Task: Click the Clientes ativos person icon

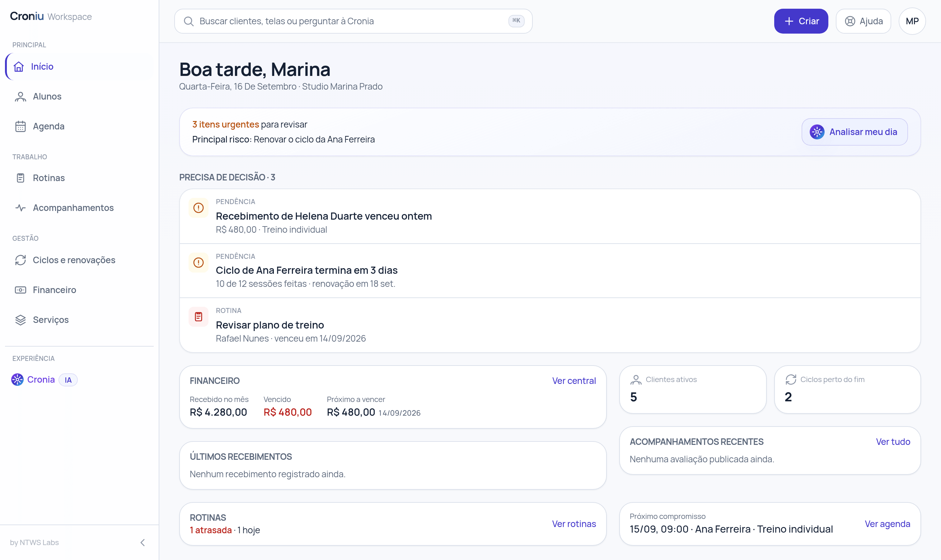Action: click(636, 380)
